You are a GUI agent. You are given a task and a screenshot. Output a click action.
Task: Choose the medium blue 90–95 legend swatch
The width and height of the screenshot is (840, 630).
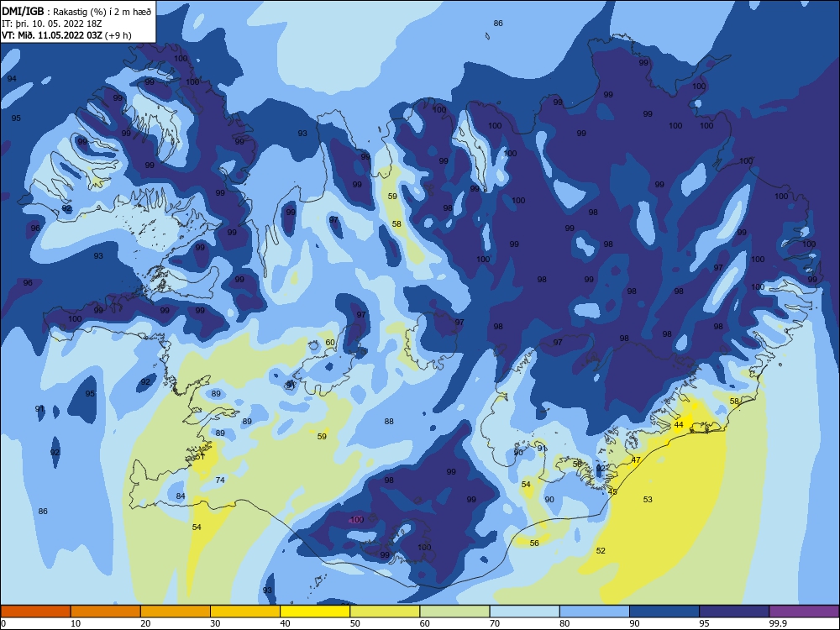coord(664,612)
